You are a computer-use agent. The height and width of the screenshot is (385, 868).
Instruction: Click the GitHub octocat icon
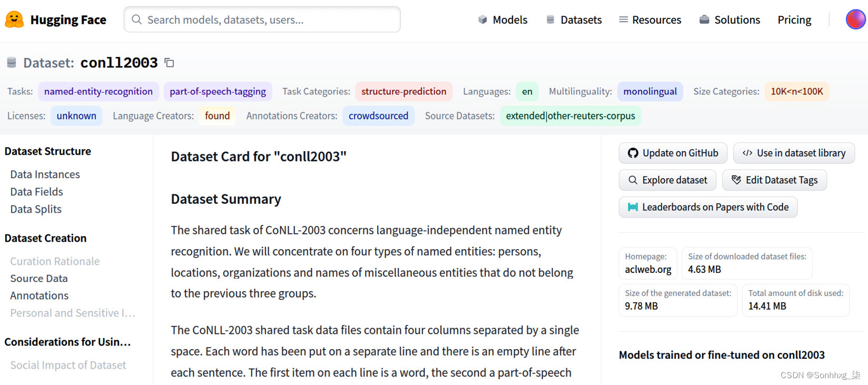(x=633, y=153)
